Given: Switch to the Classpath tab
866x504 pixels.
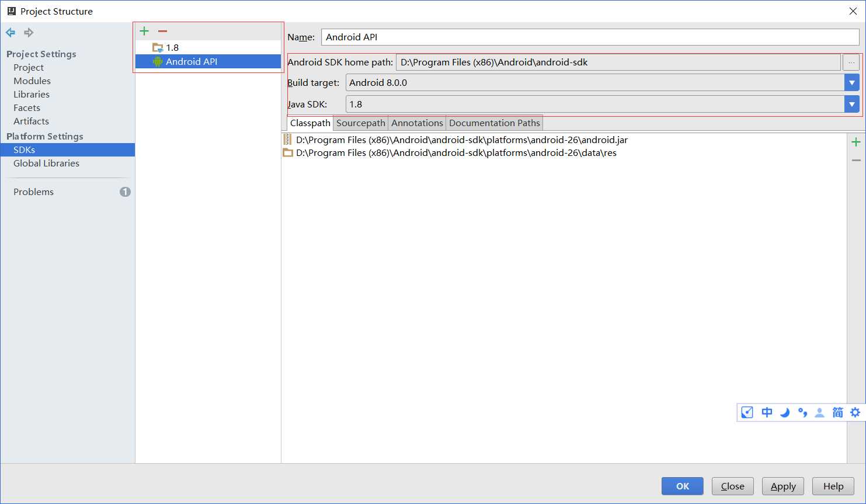Looking at the screenshot, I should tap(310, 123).
